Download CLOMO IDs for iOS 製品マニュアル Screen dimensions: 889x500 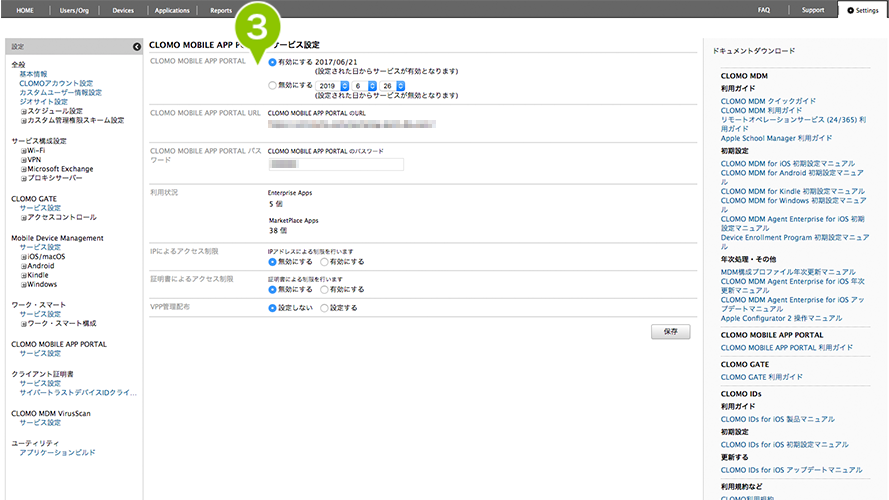778,420
